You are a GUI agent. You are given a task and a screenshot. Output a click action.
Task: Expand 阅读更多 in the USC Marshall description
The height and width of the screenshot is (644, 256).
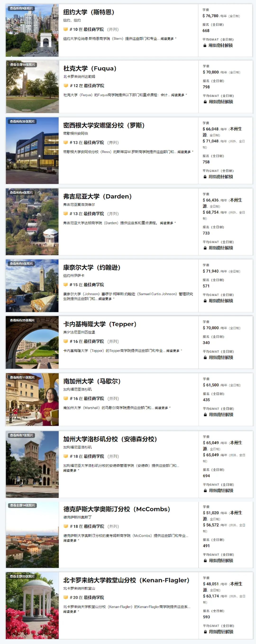pos(162,408)
